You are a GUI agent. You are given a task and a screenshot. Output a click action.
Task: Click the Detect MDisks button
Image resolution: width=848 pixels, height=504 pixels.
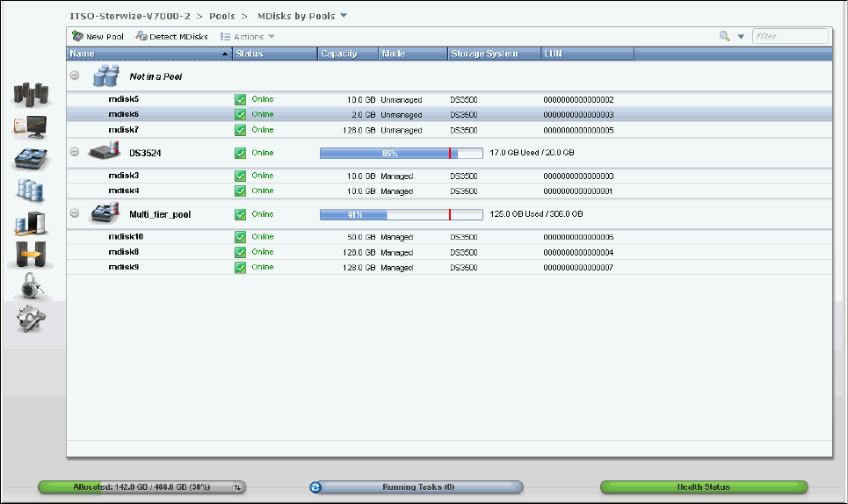pyautogui.click(x=172, y=37)
